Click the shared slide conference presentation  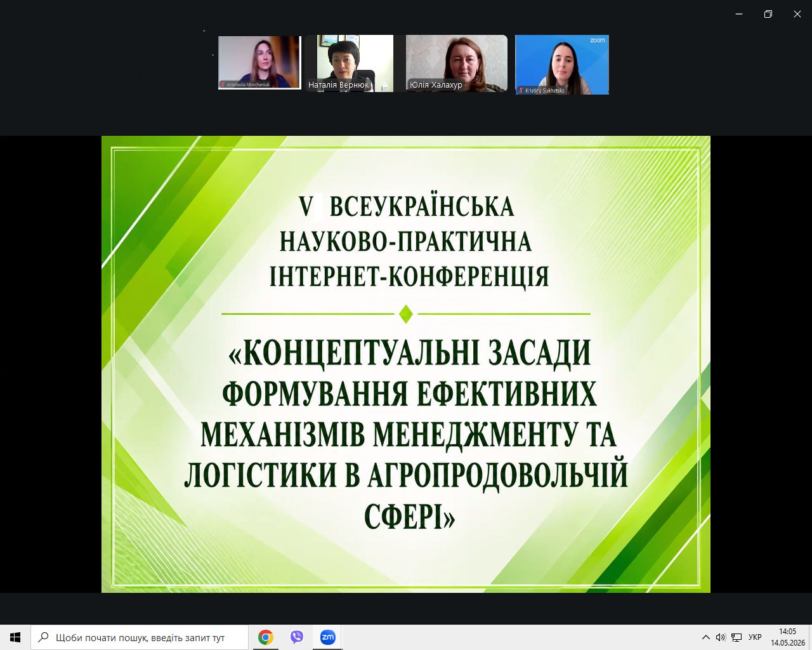(x=406, y=364)
